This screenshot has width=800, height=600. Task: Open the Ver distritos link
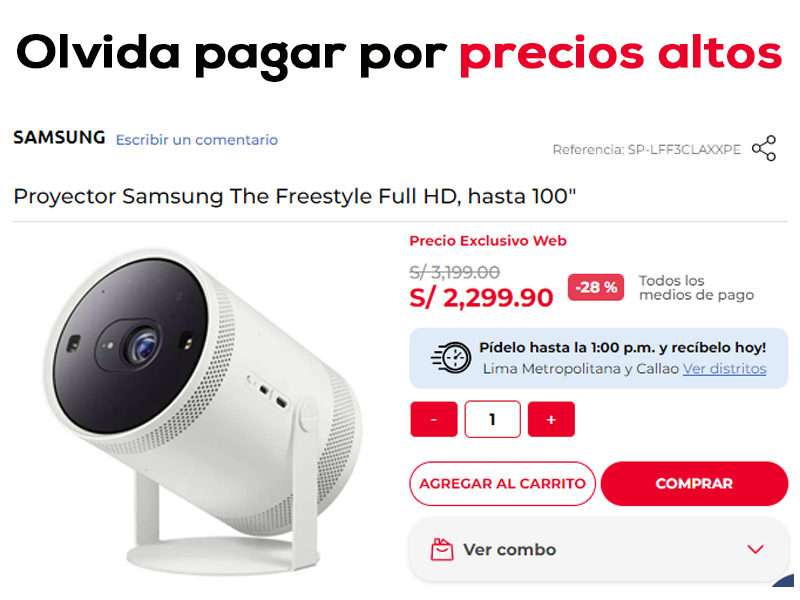[724, 368]
